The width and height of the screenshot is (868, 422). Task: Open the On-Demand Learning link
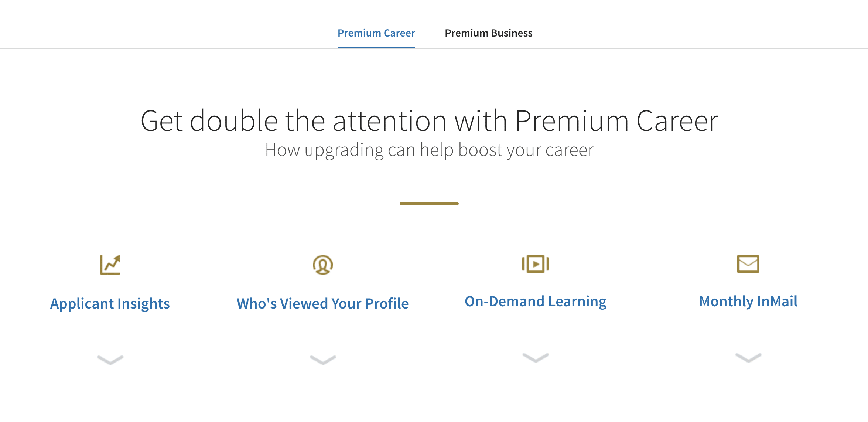pyautogui.click(x=536, y=301)
